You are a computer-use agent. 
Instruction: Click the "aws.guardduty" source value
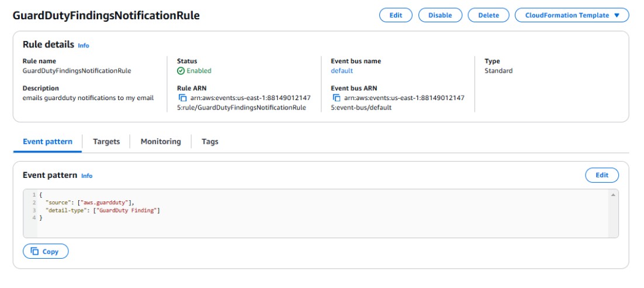tap(105, 203)
